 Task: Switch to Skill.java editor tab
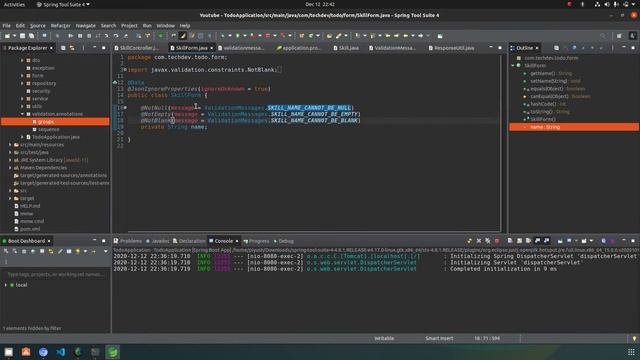click(346, 48)
